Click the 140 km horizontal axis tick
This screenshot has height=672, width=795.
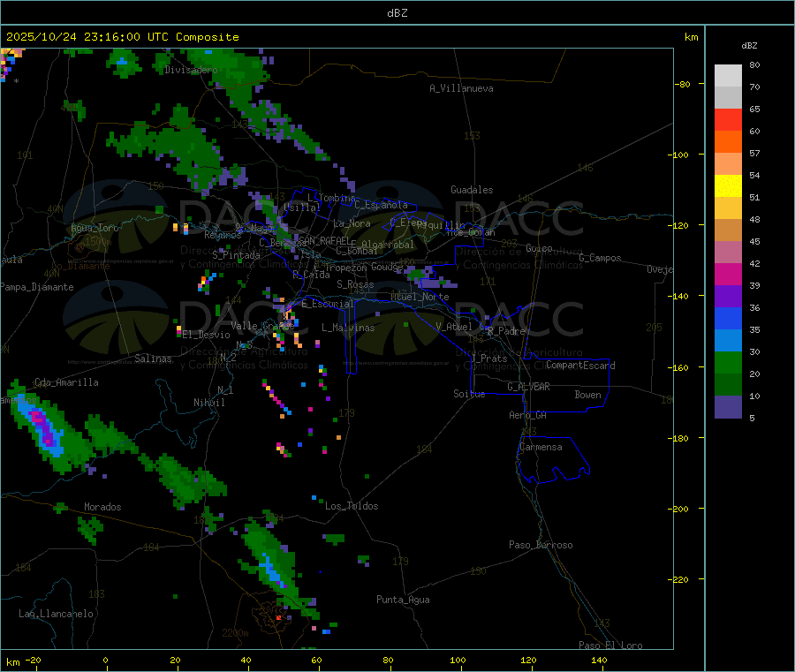tap(599, 660)
